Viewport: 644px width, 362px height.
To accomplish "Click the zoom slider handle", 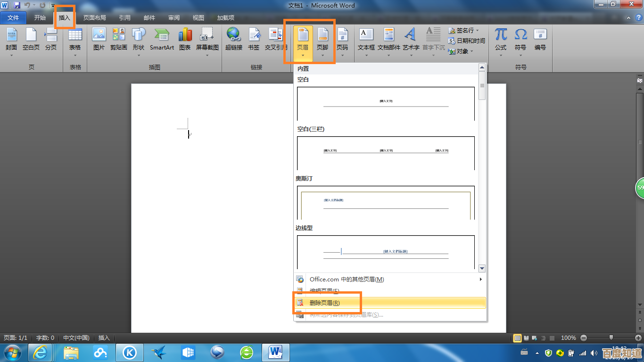I will [611, 337].
